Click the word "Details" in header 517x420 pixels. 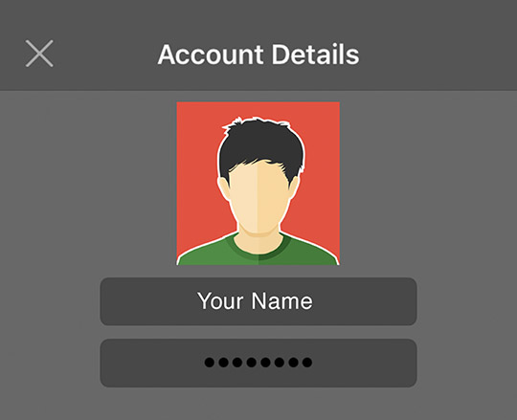tap(315, 55)
